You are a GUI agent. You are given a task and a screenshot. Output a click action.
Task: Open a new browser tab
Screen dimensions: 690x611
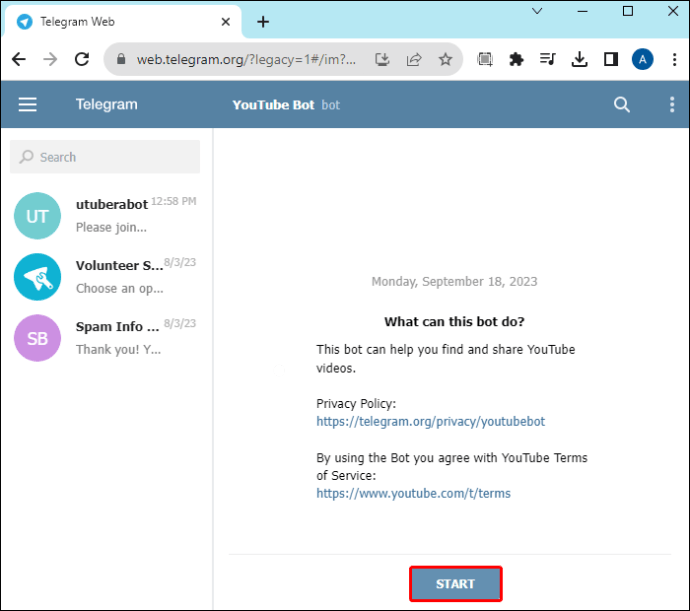pos(263,21)
